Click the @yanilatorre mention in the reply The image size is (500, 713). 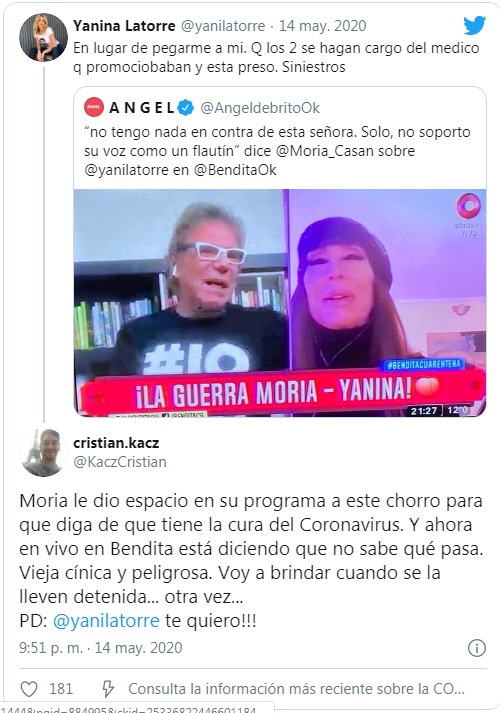point(106,621)
